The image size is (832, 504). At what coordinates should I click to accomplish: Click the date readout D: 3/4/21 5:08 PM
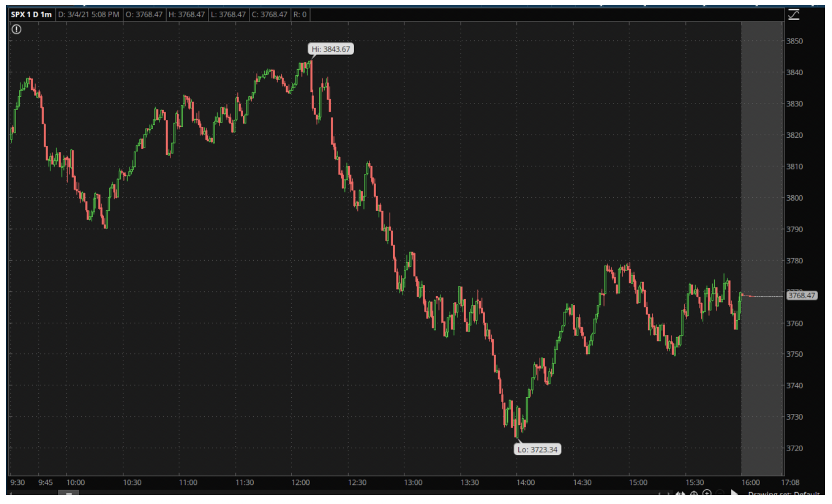click(89, 14)
